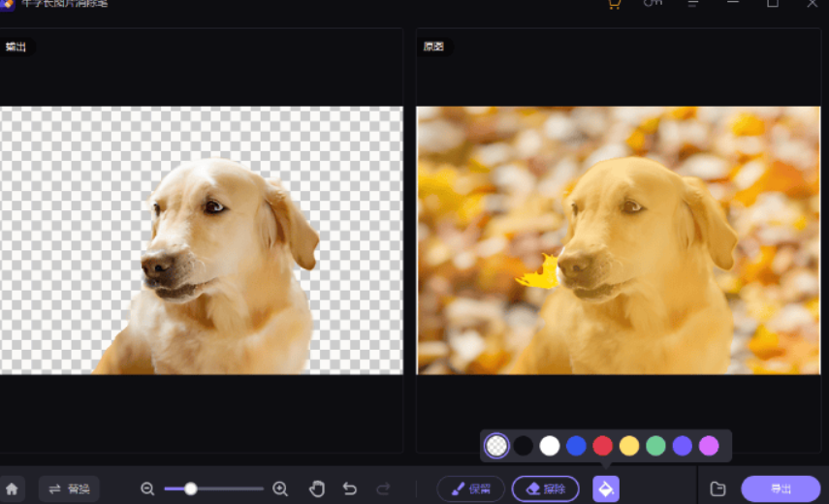Pick the yellow background color swatch
The height and width of the screenshot is (504, 829).
point(629,446)
